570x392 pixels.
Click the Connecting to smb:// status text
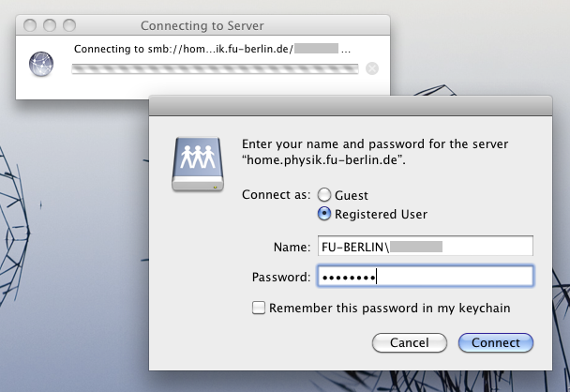click(212, 49)
